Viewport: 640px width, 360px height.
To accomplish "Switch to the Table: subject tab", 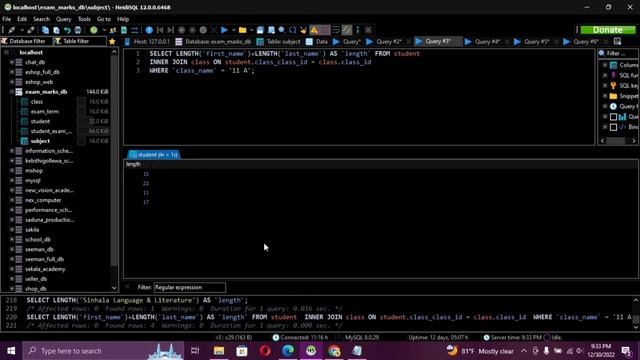I will coord(279,41).
